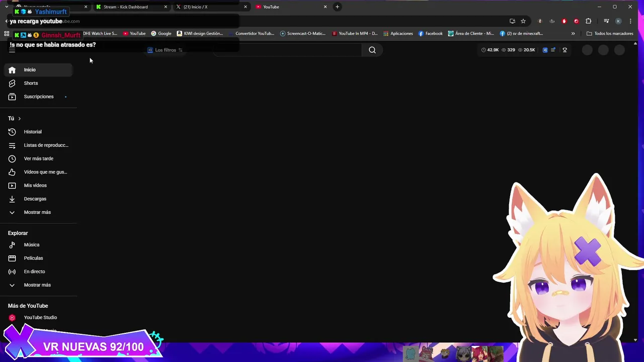This screenshot has height=362, width=644.
Task: Click the YouTube hamburger menu icon
Action: coord(12,50)
